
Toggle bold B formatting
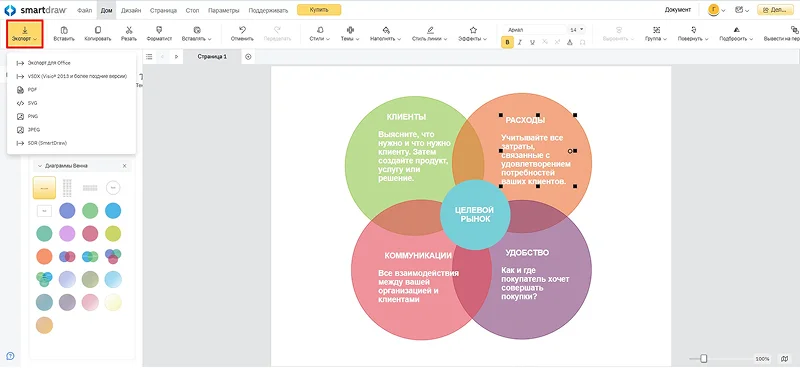(x=507, y=42)
